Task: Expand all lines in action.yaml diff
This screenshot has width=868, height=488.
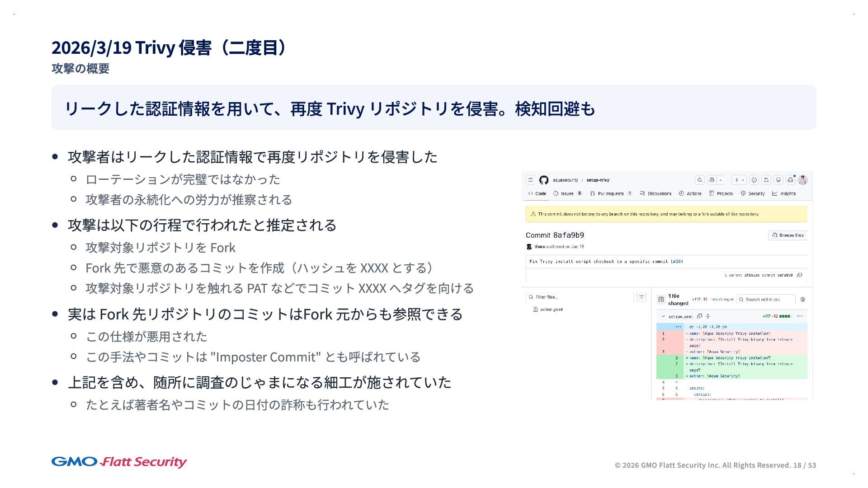Action: (x=708, y=316)
